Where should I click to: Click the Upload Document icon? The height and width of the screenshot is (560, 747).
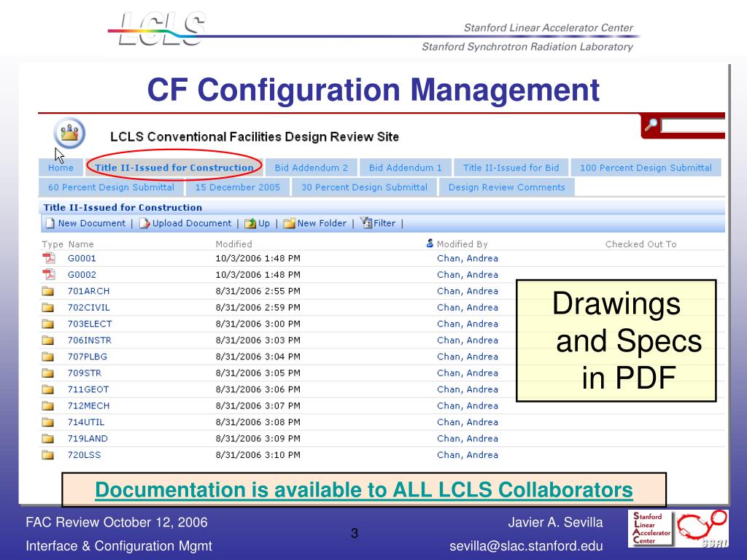(144, 223)
